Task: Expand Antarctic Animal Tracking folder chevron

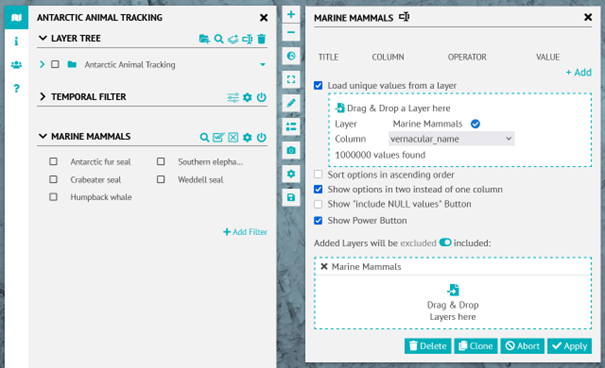Action: pyautogui.click(x=42, y=64)
